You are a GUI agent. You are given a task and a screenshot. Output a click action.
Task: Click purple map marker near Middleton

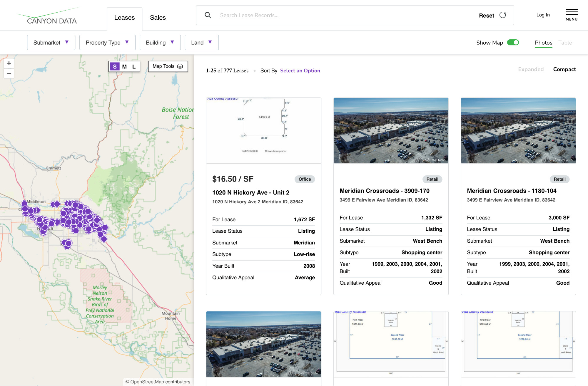click(x=24, y=204)
